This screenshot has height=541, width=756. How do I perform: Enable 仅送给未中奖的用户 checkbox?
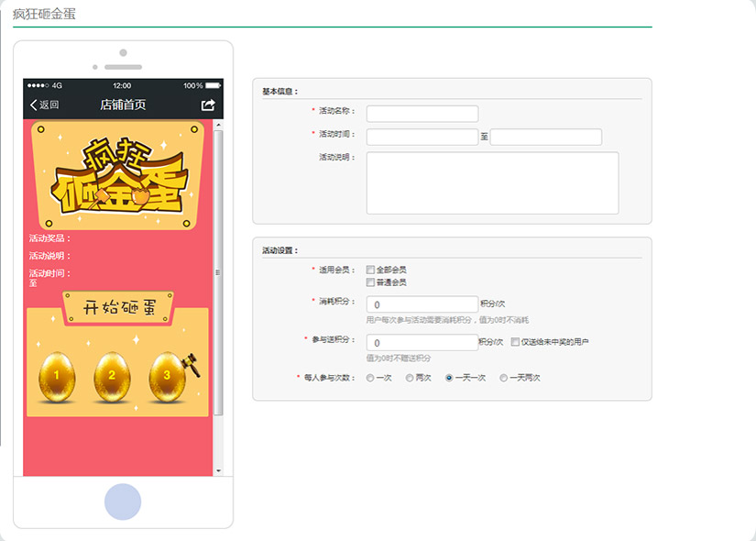(x=515, y=342)
